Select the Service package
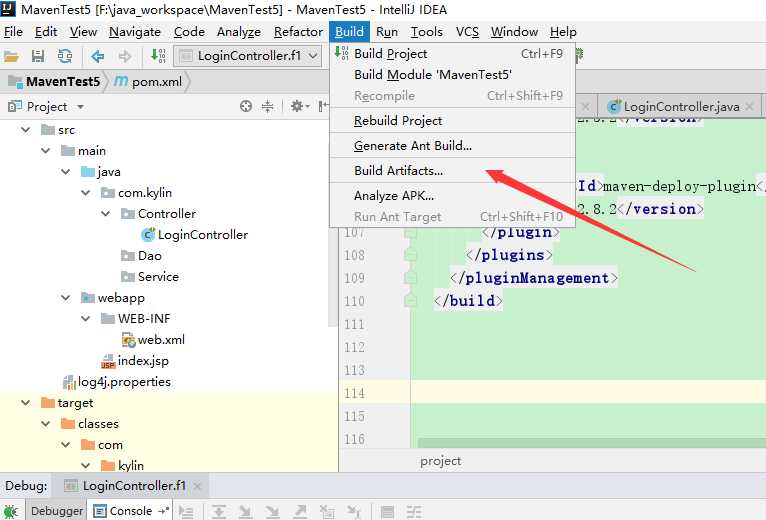This screenshot has height=520, width=766. click(150, 277)
